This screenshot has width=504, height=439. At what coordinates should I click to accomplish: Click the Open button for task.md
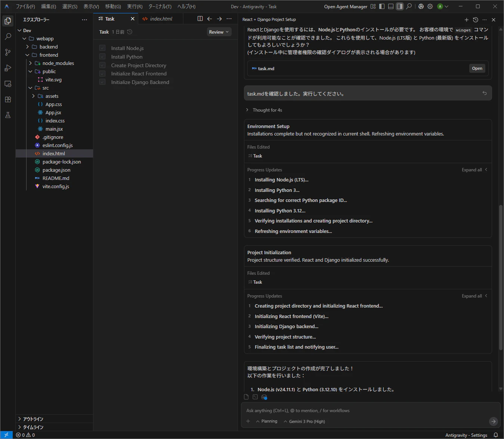point(477,68)
